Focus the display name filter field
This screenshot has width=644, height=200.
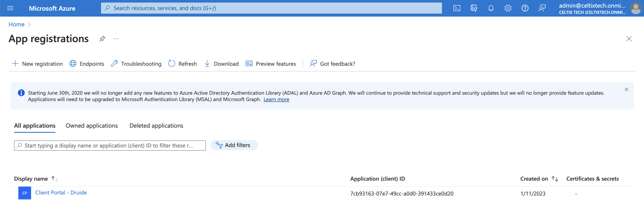pyautogui.click(x=110, y=146)
